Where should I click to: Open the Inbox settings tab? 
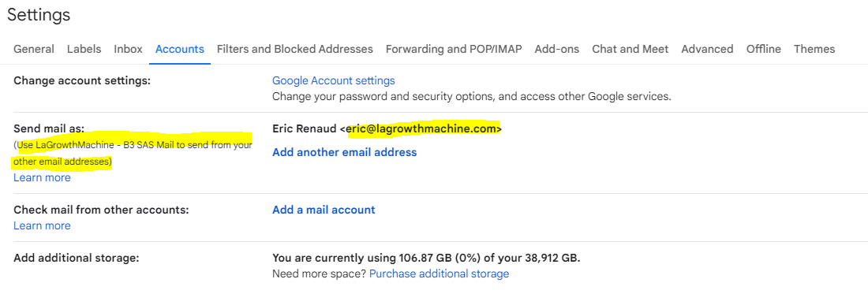(129, 49)
